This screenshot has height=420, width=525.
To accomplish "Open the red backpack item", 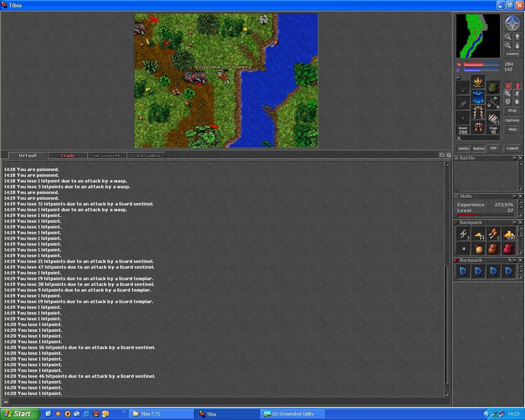I will (x=509, y=249).
